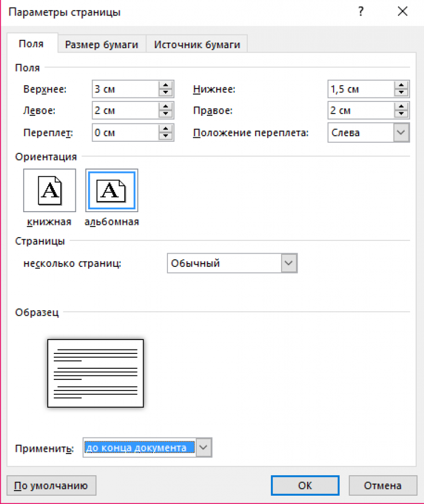Confirm settings with the ОК button
Viewport: 424px width, 504px height.
[305, 485]
